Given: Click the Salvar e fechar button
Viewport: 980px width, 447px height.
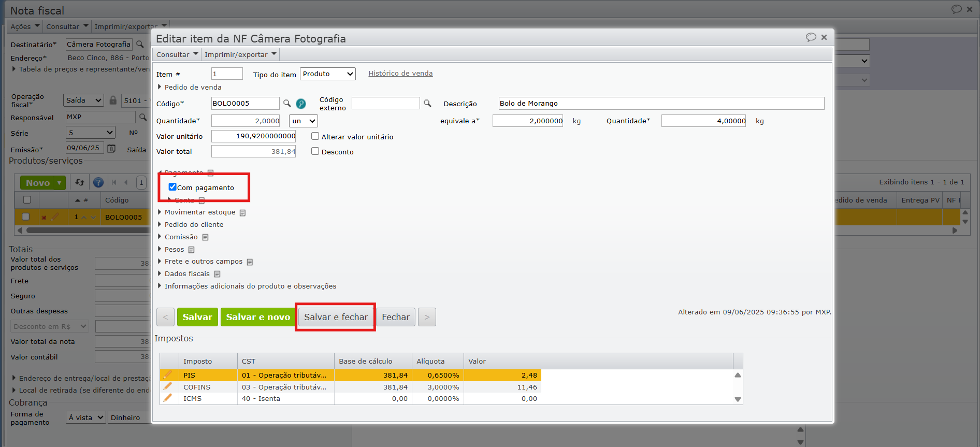Looking at the screenshot, I should 336,317.
